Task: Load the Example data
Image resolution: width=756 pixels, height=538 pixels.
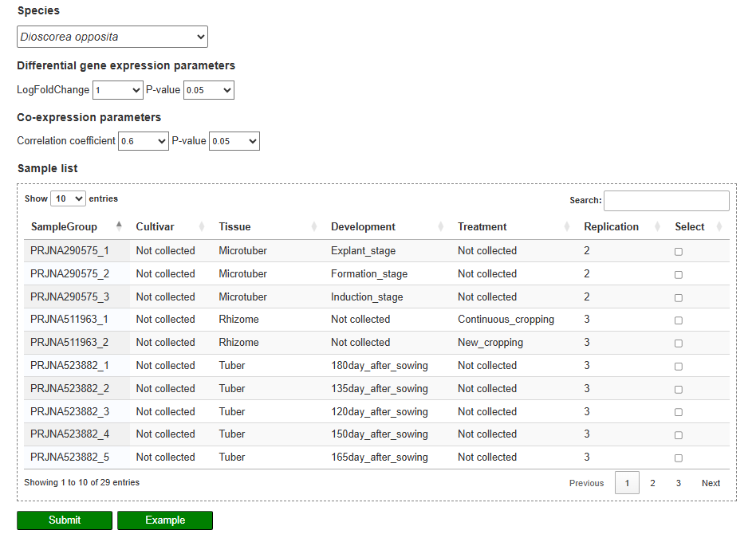Action: (165, 520)
